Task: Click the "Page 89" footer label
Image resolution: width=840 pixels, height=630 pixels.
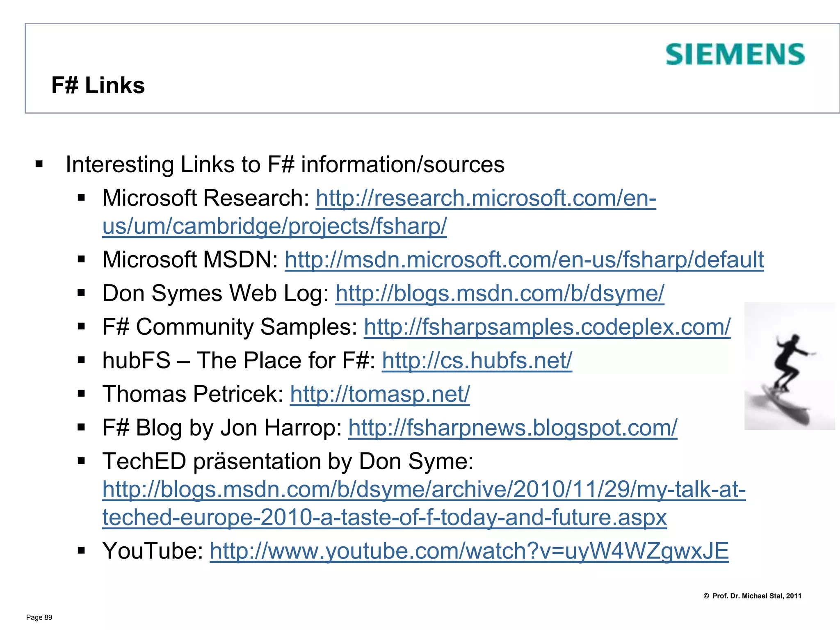Action: [x=39, y=618]
